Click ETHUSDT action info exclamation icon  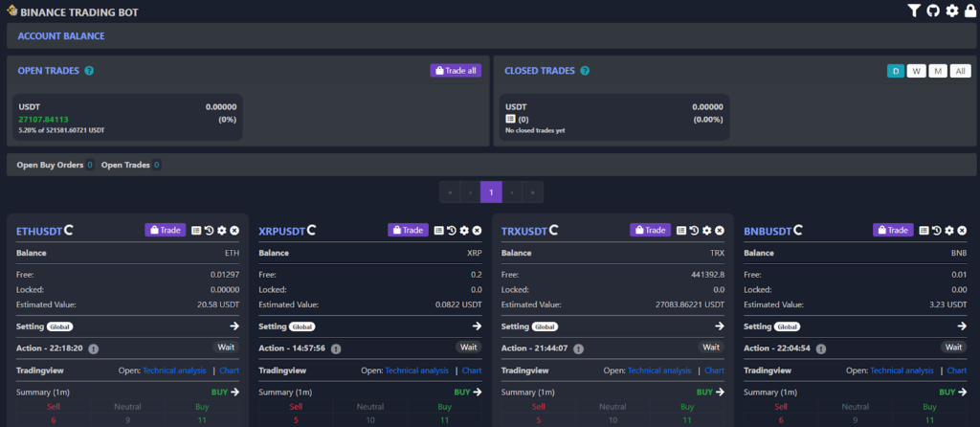93,348
